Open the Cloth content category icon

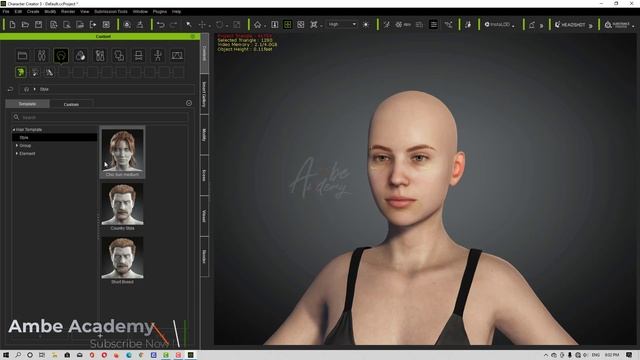pos(100,56)
